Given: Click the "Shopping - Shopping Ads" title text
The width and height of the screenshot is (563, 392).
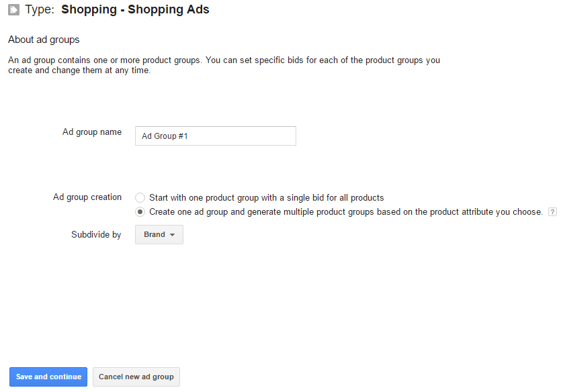Looking at the screenshot, I should coord(135,10).
